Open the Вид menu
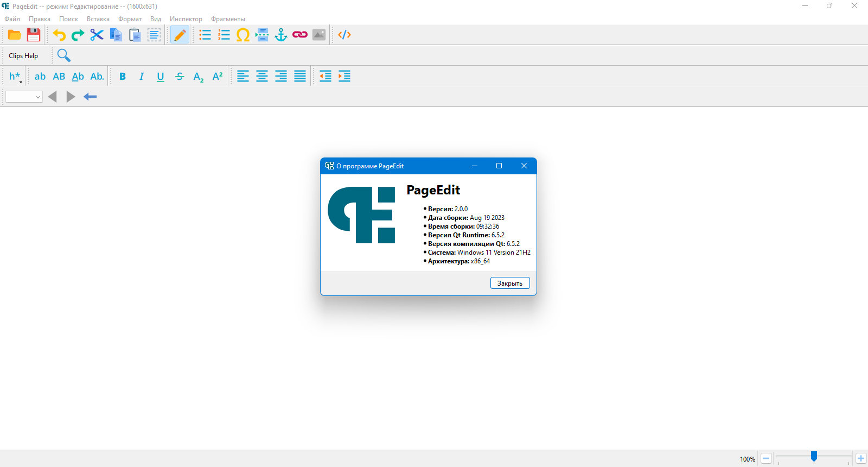Screen dimensions: 868x467 click(x=156, y=19)
